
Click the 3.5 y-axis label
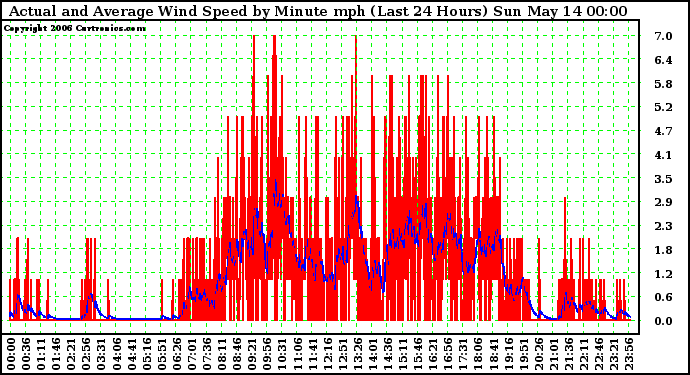[x=663, y=179]
